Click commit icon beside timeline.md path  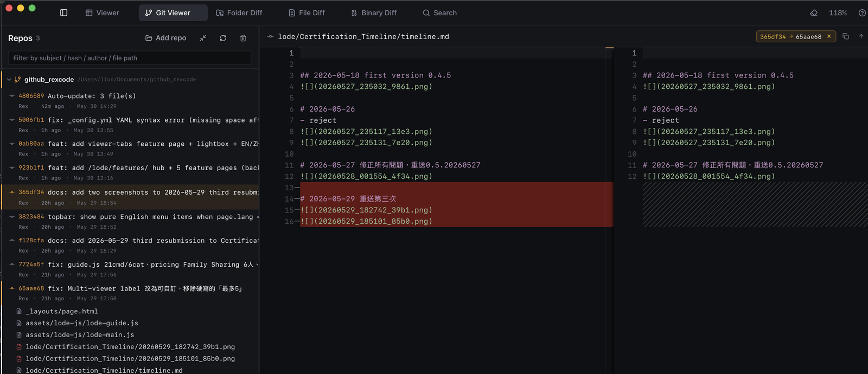coord(270,36)
